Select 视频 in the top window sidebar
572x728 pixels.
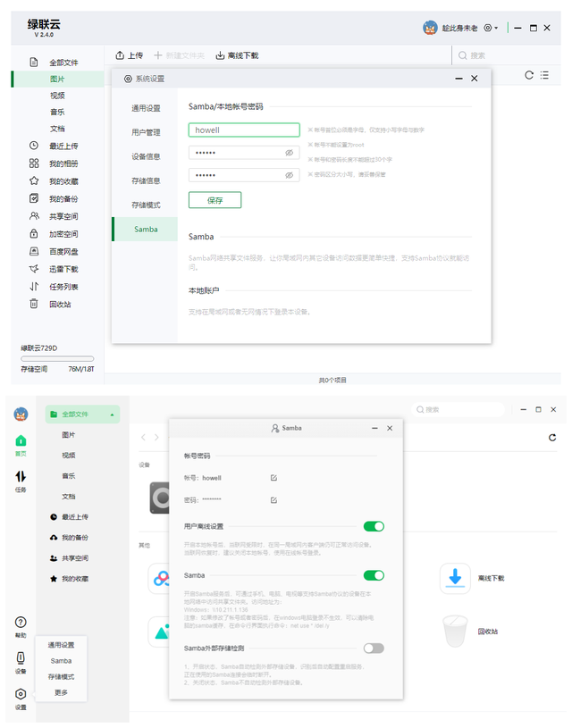tap(57, 96)
